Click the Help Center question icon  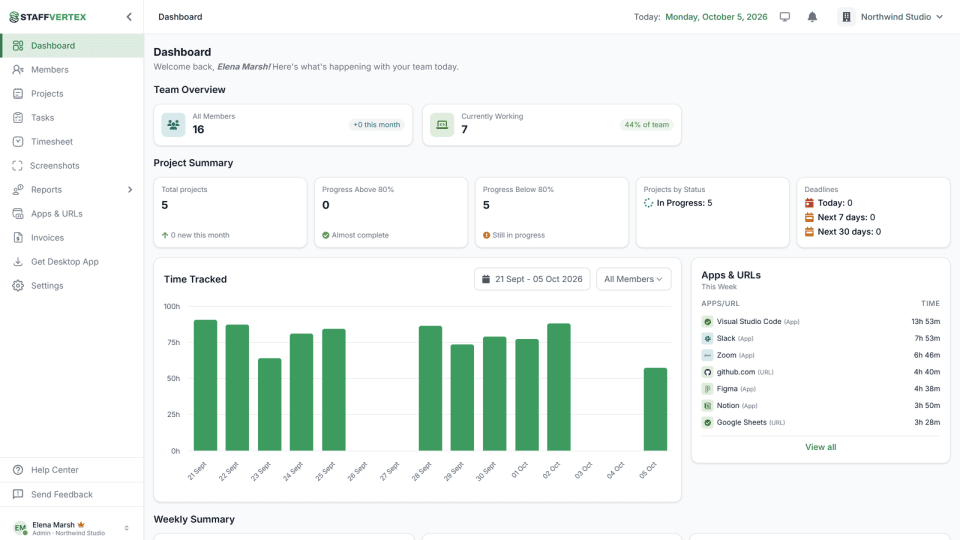pyautogui.click(x=18, y=470)
